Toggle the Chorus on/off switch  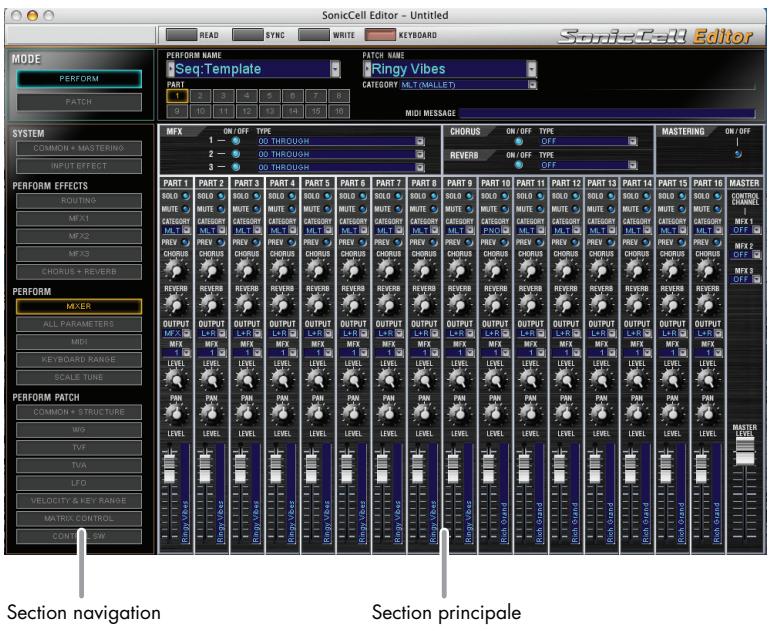(518, 141)
